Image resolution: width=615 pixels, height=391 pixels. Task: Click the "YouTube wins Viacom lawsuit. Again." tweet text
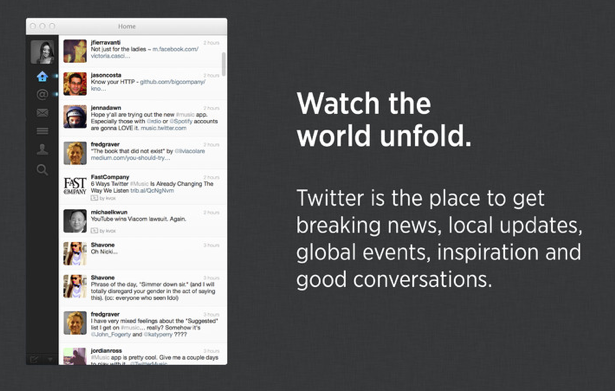click(x=138, y=219)
